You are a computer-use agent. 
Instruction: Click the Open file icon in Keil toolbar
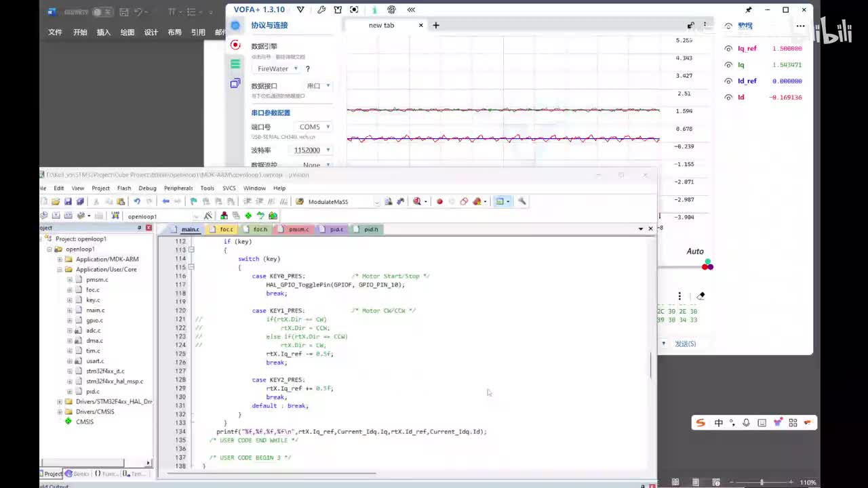pyautogui.click(x=56, y=201)
